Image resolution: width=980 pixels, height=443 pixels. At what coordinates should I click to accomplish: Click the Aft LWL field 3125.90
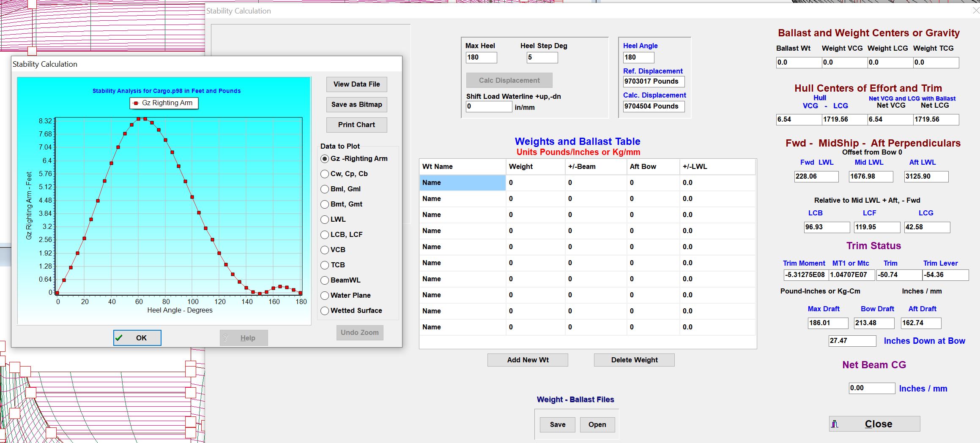[926, 177]
